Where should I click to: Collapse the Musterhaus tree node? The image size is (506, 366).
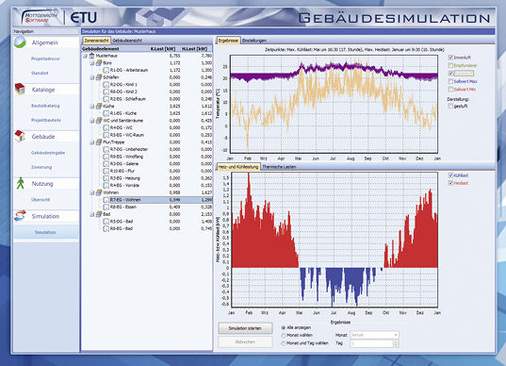(85, 56)
